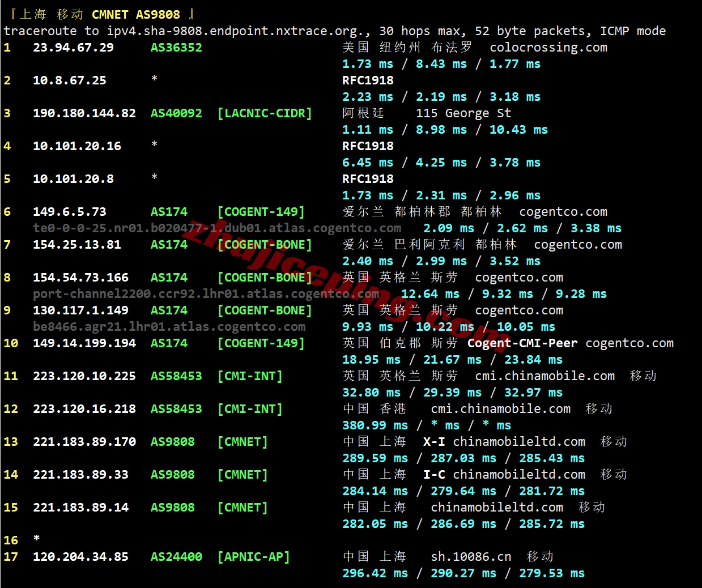Click IP address 10.101.20.8
Screen dimensions: 702x588
click(73, 179)
